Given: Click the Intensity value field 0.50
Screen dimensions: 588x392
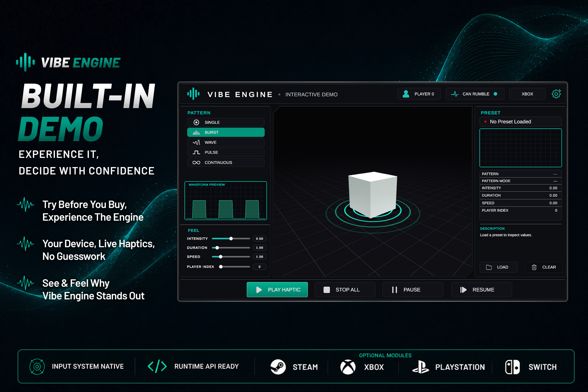Looking at the screenshot, I should 259,239.
